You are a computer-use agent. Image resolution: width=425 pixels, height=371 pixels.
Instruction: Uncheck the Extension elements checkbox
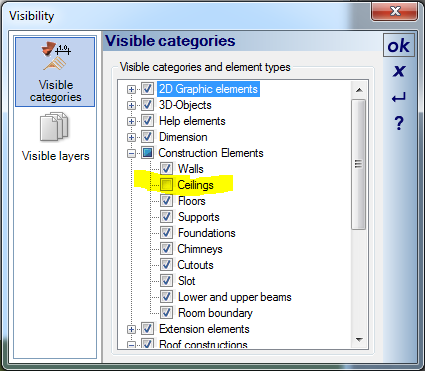tap(147, 329)
